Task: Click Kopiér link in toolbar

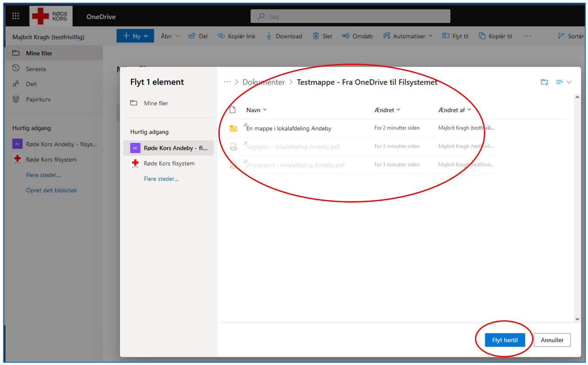Action: [x=237, y=36]
